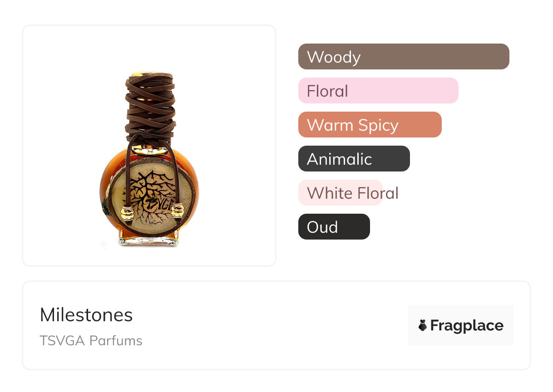
Task: Click the Warm Spicy accord bar
Action: pos(370,125)
